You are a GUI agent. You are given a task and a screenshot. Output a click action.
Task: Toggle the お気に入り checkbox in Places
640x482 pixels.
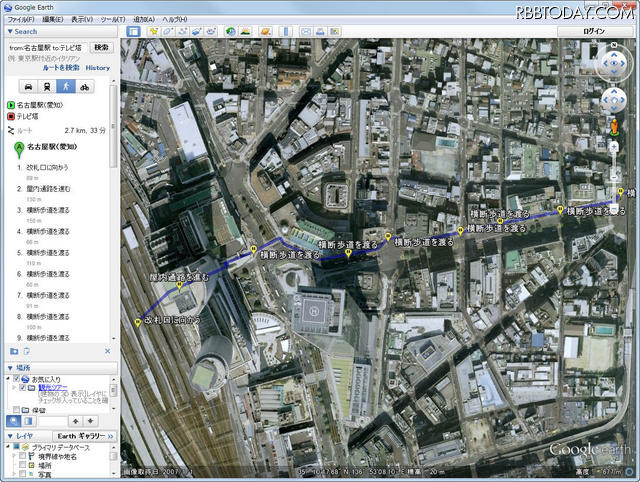pos(17,379)
